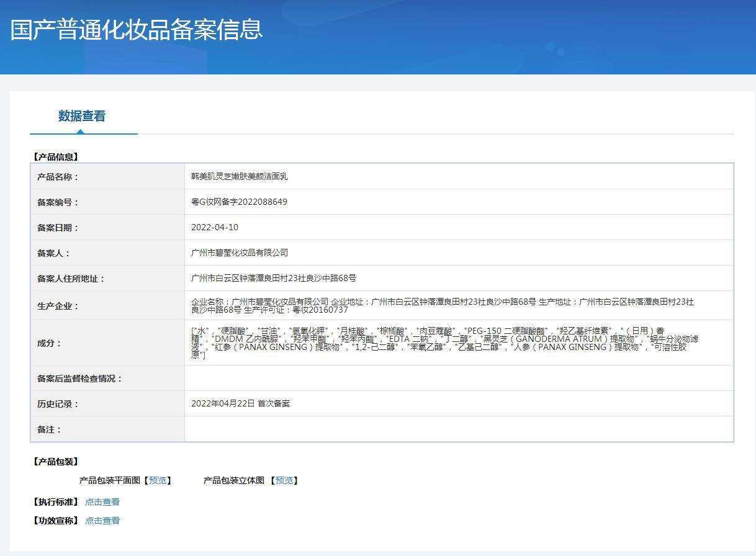Click the 产品名称 row label
The image size is (756, 556).
click(58, 177)
